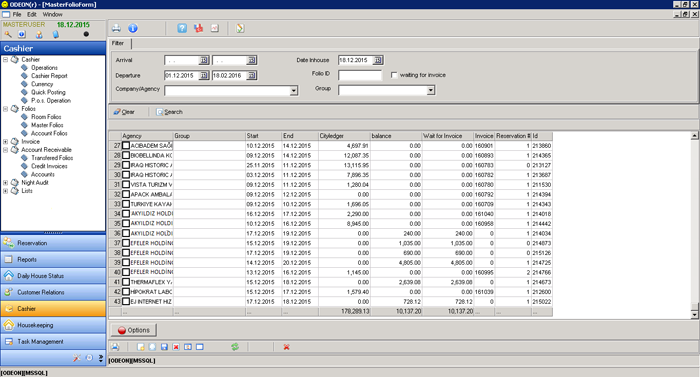Click the table's vertical scrollbar up arrow

pyautogui.click(x=694, y=135)
